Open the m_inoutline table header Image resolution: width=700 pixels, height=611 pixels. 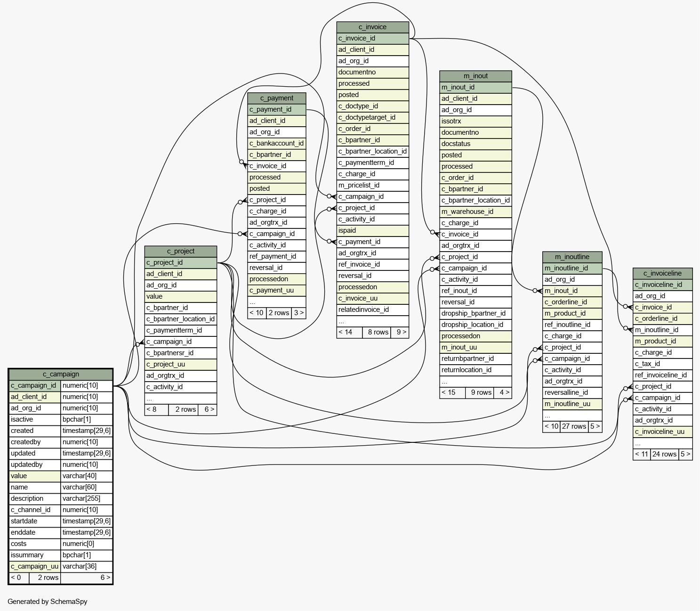point(572,257)
